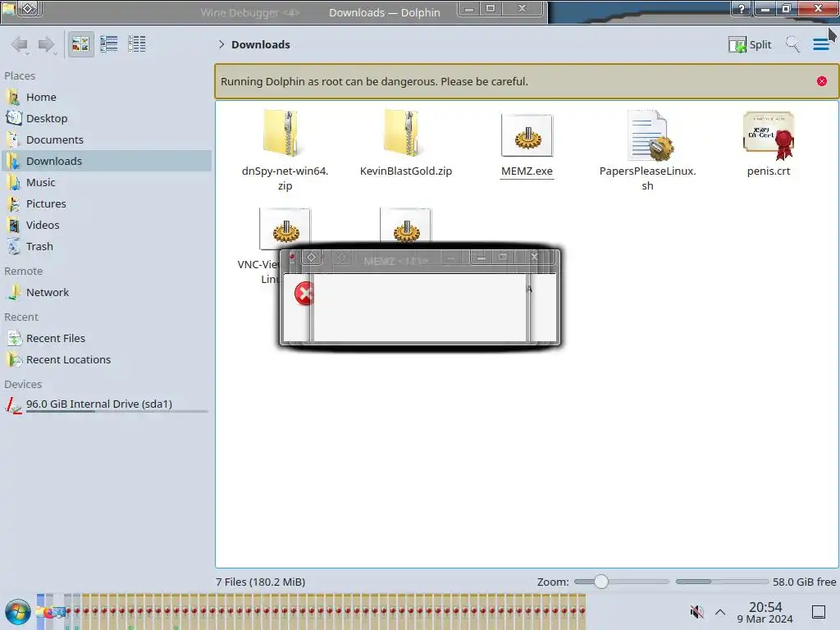Image resolution: width=840 pixels, height=630 pixels.
Task: Open Pictures in the Places panel
Action: point(106,204)
